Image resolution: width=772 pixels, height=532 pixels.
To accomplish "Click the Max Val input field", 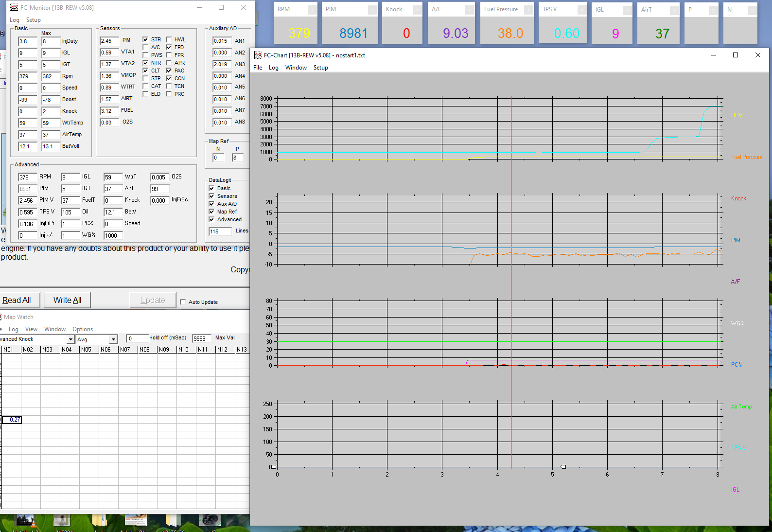I will tap(201, 338).
